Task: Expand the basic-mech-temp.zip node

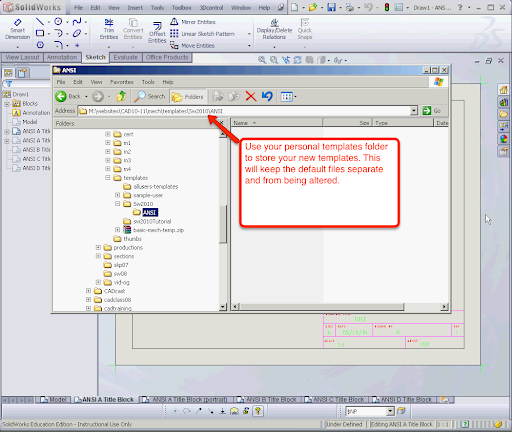Action: click(x=117, y=230)
